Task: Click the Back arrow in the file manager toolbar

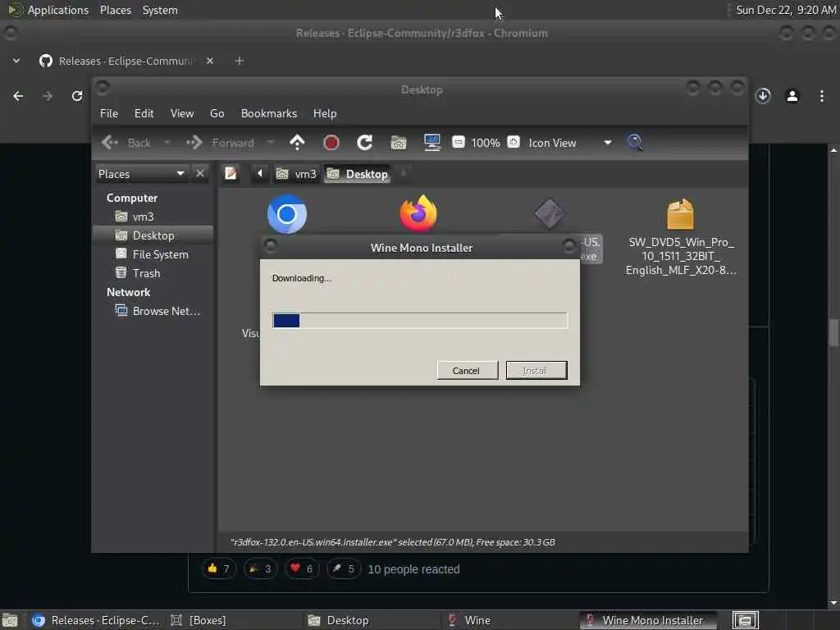Action: [110, 143]
